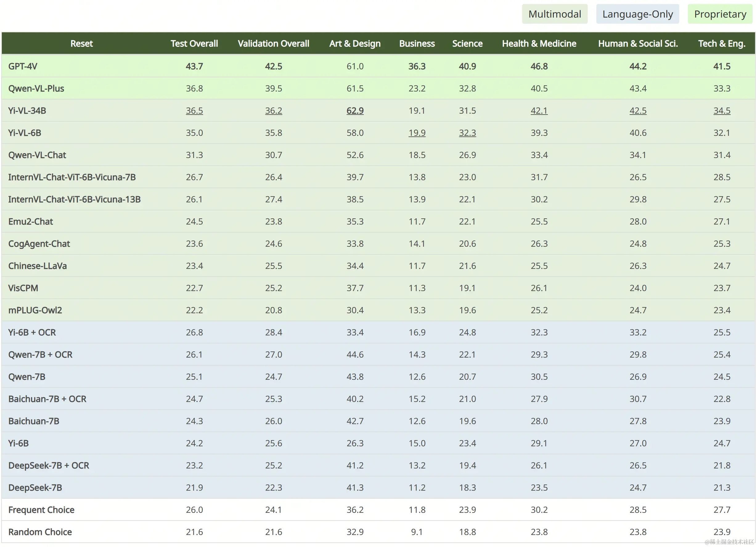Sort by Human & Social Sci. column
756x547 pixels.
[638, 44]
